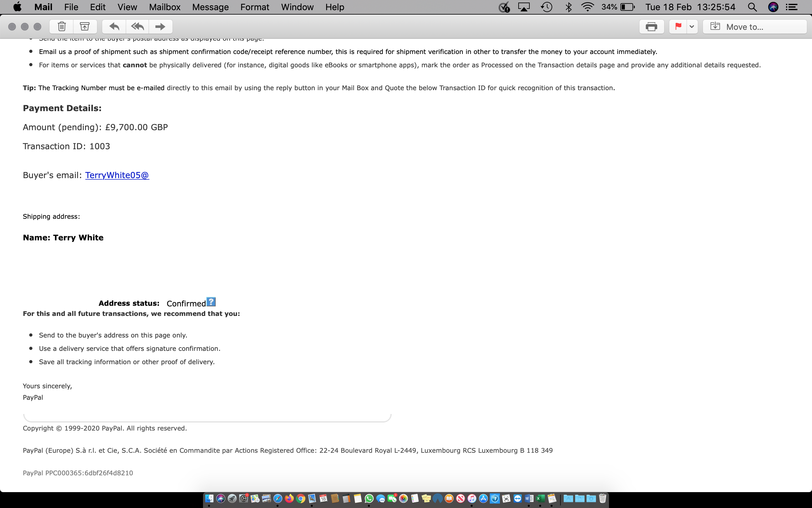Image resolution: width=812 pixels, height=508 pixels.
Task: Click the Copyright © 1999-2020 PayPal line
Action: (105, 428)
